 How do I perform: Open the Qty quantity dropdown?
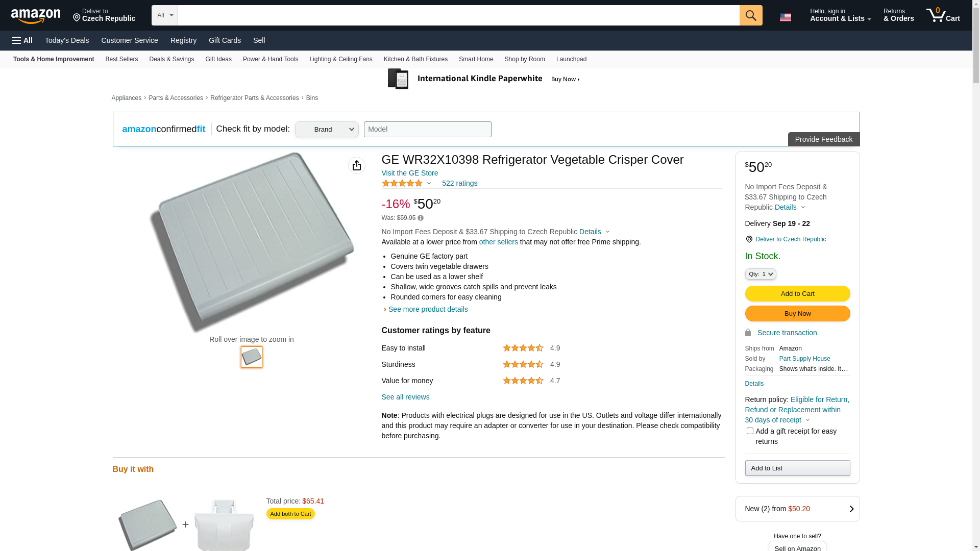point(761,274)
